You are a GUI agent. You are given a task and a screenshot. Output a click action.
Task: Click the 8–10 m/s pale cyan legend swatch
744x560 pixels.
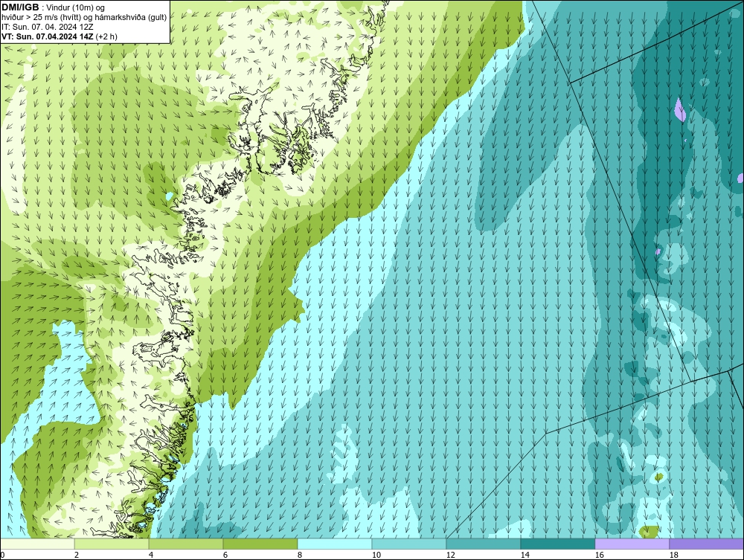[x=335, y=544]
